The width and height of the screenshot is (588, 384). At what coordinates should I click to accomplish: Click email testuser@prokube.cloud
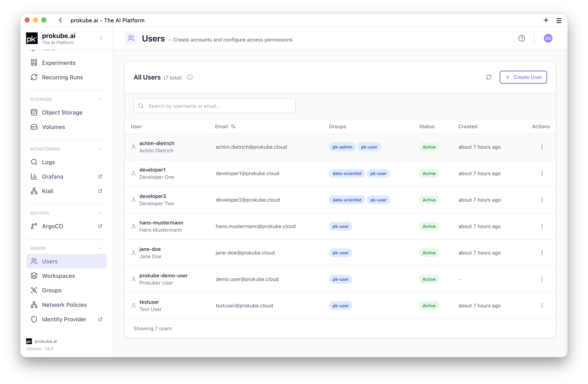pyautogui.click(x=244, y=306)
